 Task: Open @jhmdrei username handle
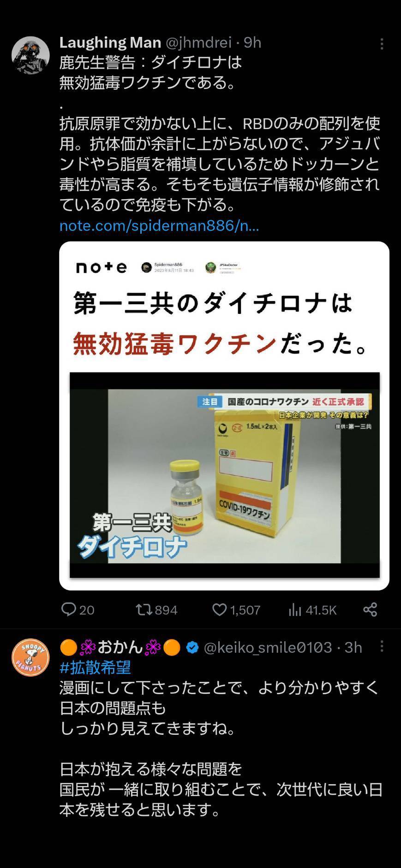tap(198, 42)
